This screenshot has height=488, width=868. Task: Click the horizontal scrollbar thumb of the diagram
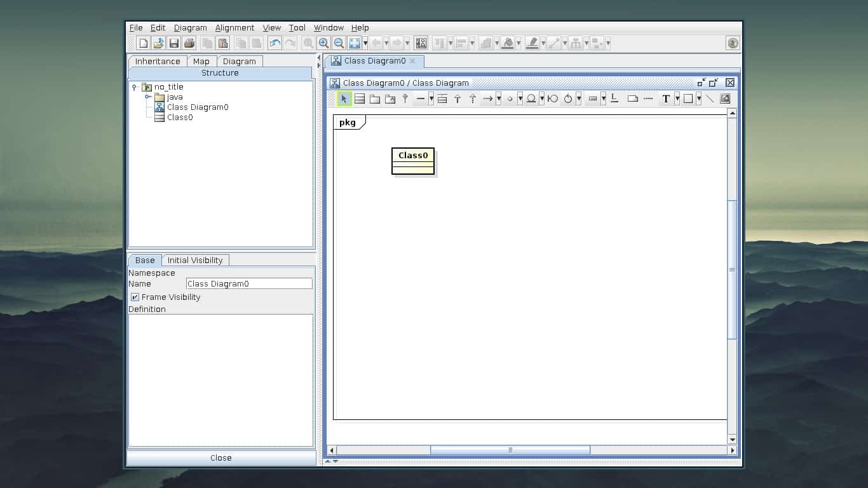tap(510, 450)
